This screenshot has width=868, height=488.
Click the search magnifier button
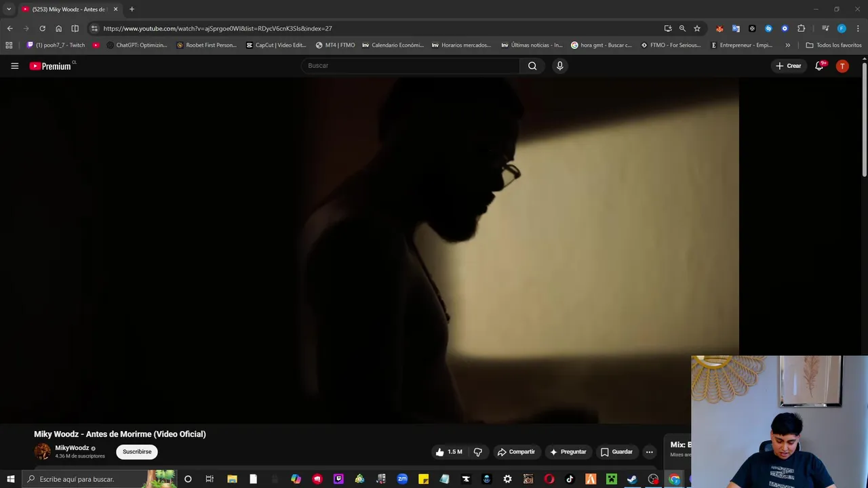pyautogui.click(x=532, y=66)
